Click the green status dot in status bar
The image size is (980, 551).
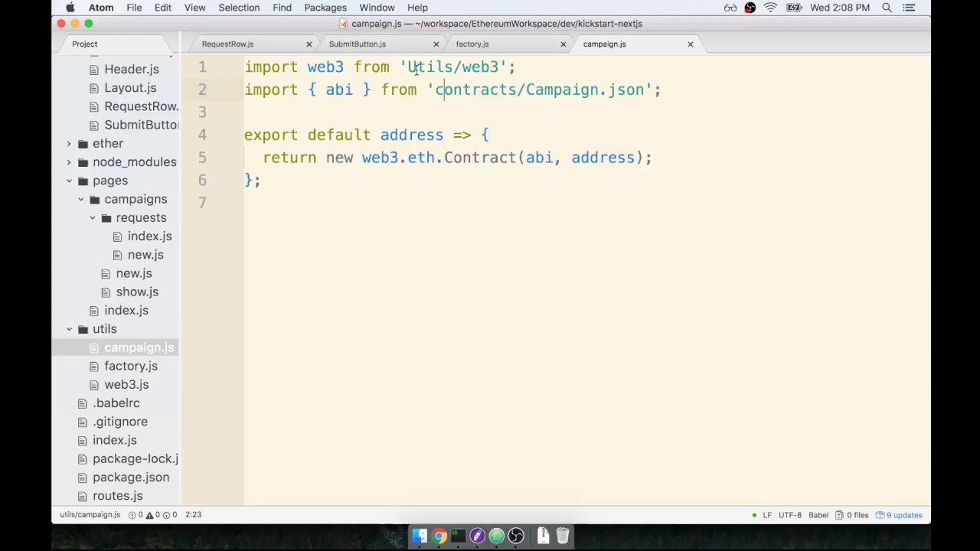coord(754,515)
